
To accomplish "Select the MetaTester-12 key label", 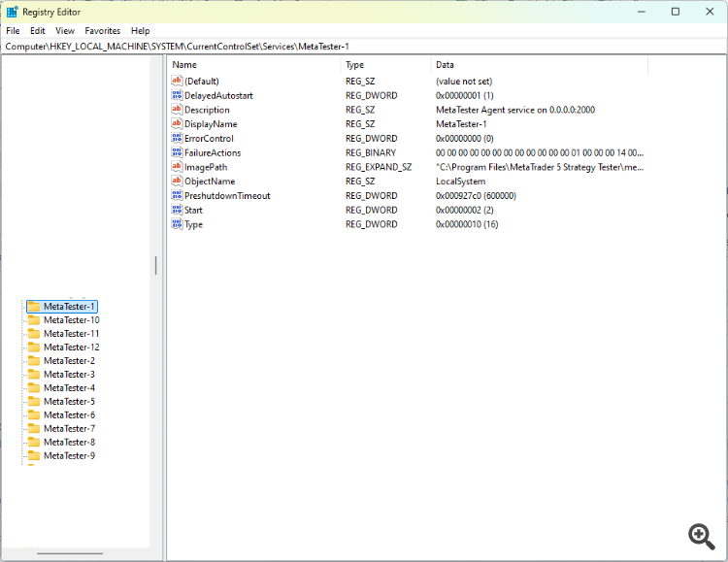I will coord(72,347).
